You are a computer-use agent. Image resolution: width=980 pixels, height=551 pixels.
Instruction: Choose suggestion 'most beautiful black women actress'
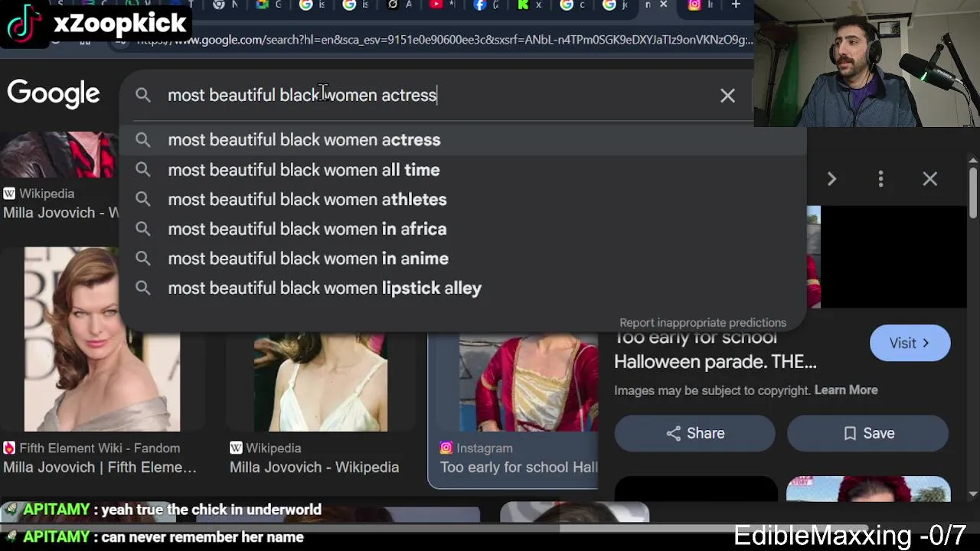462,140
